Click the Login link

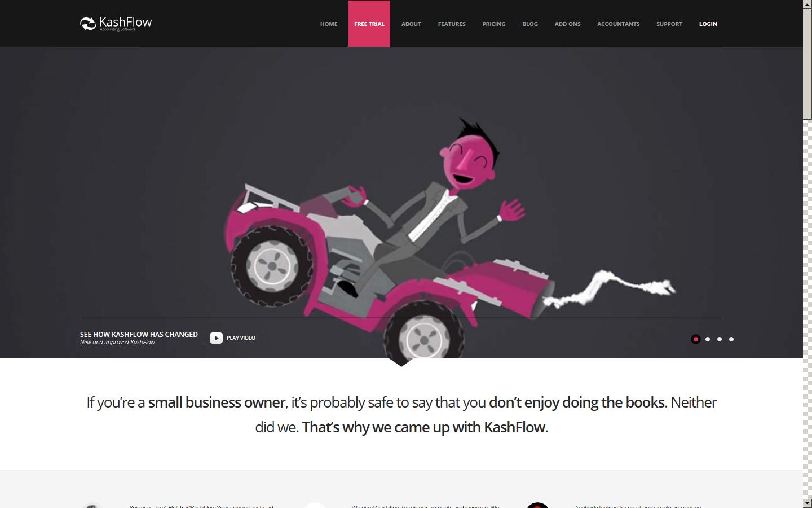coord(708,24)
